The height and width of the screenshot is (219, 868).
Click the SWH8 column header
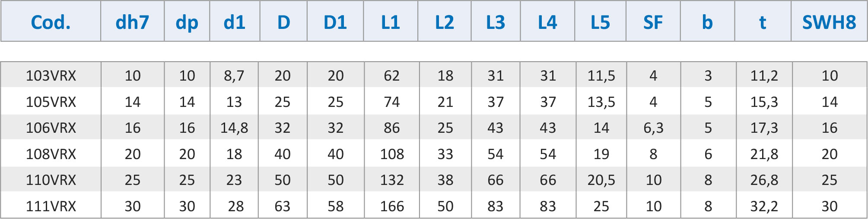click(829, 22)
